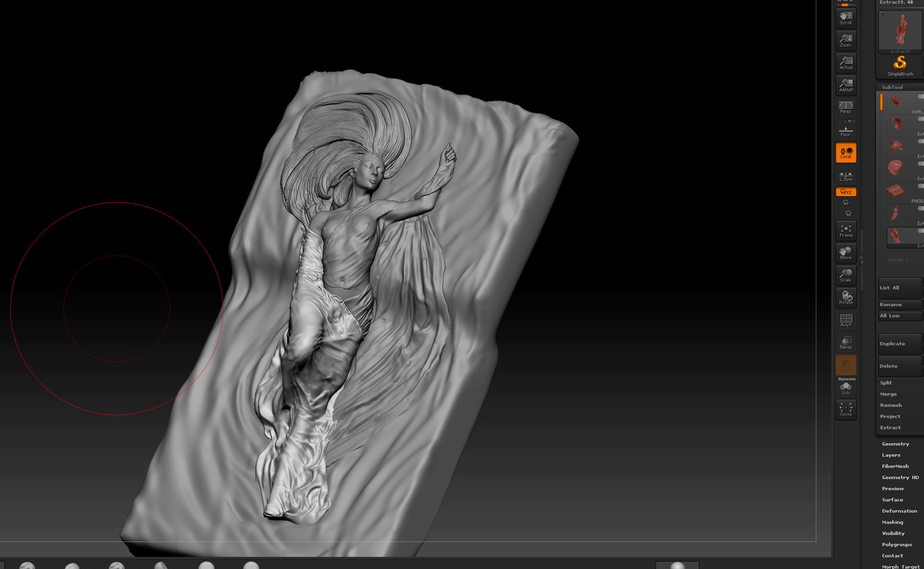Toggle Solo mode

pos(846,388)
